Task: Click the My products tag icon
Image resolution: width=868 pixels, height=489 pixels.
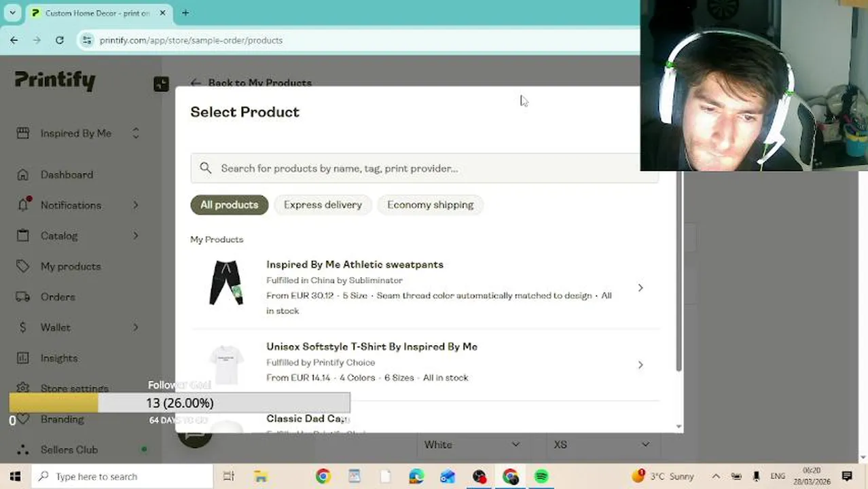Action: [23, 266]
